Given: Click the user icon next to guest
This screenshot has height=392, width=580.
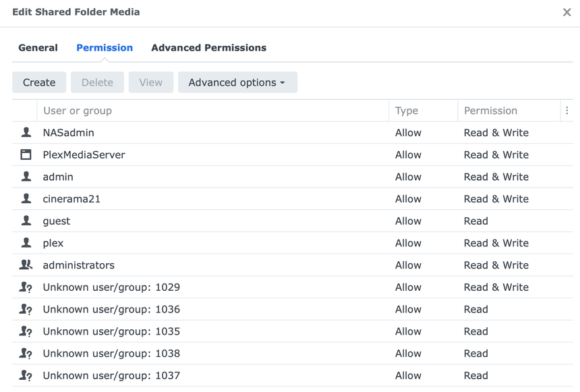Looking at the screenshot, I should point(26,221).
